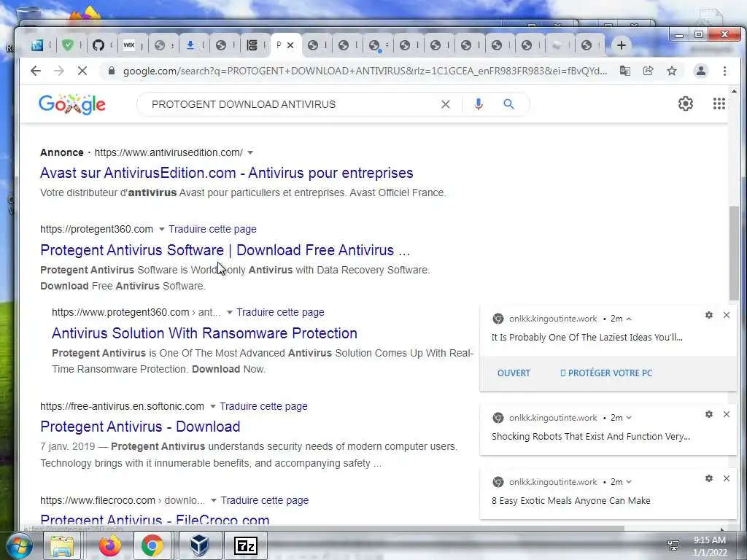Open 7-Zip from the taskbar
This screenshot has height=560, width=747.
pyautogui.click(x=246, y=545)
